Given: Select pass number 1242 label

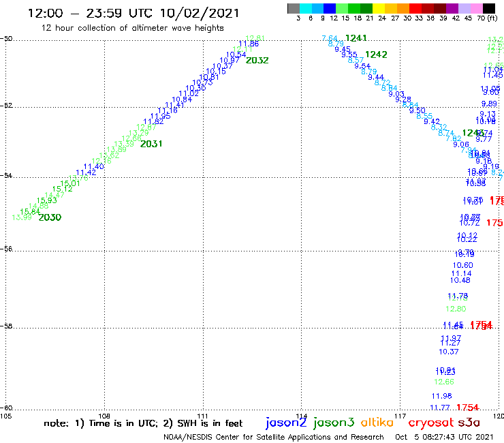Looking at the screenshot, I should click(376, 55).
